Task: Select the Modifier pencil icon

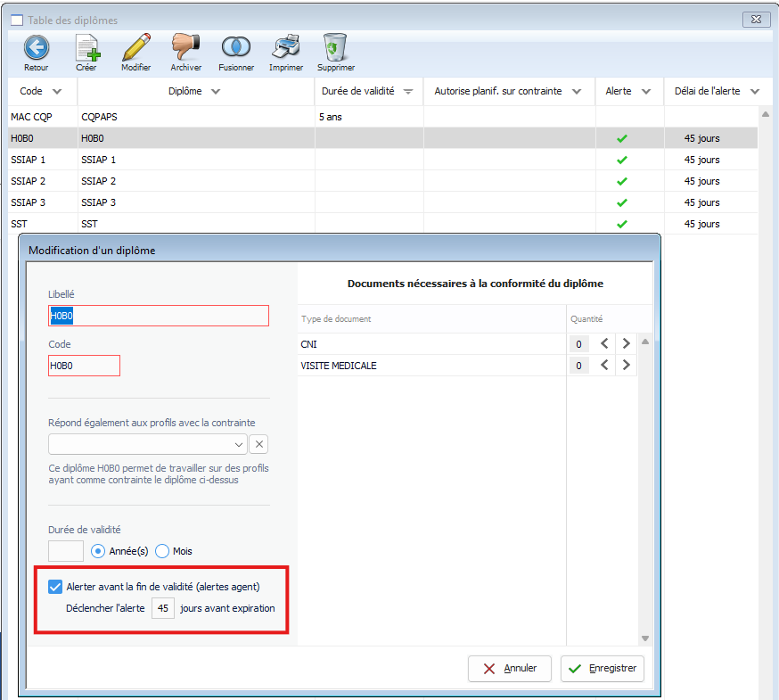Action: [x=135, y=48]
